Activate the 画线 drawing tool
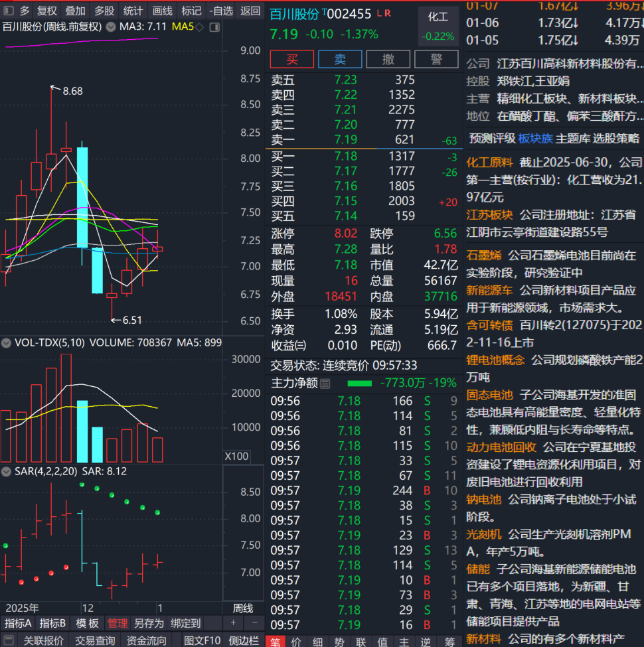Viewport: 644px width, 647px height. (162, 11)
